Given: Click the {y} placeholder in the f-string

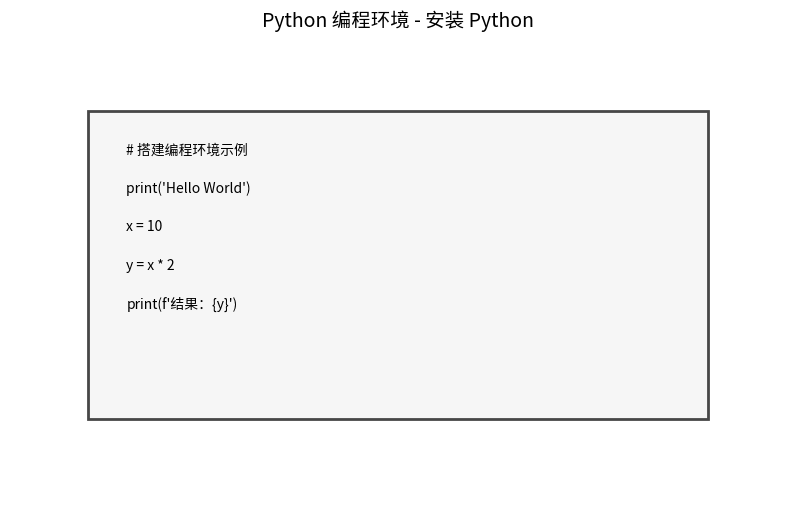Looking at the screenshot, I should [222, 304].
